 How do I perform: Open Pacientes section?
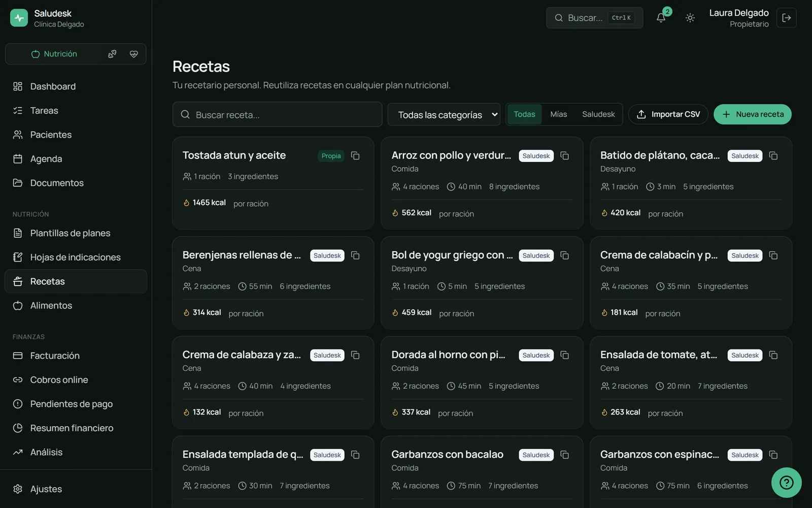click(76, 135)
